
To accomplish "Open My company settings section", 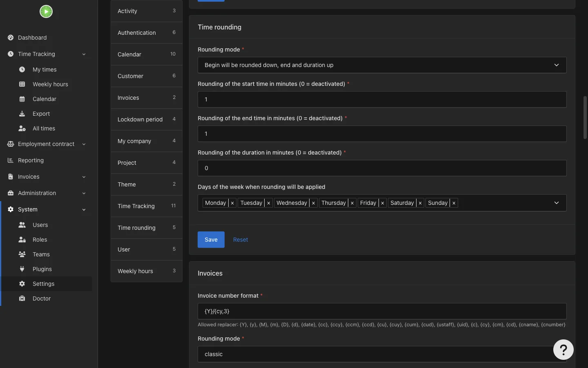I will coord(147,141).
